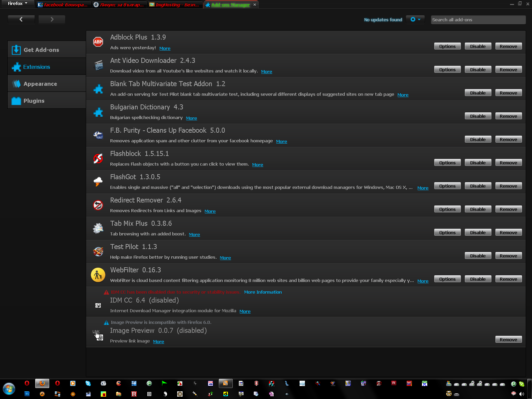Open the gear tools dropdown for add-ons

click(415, 20)
